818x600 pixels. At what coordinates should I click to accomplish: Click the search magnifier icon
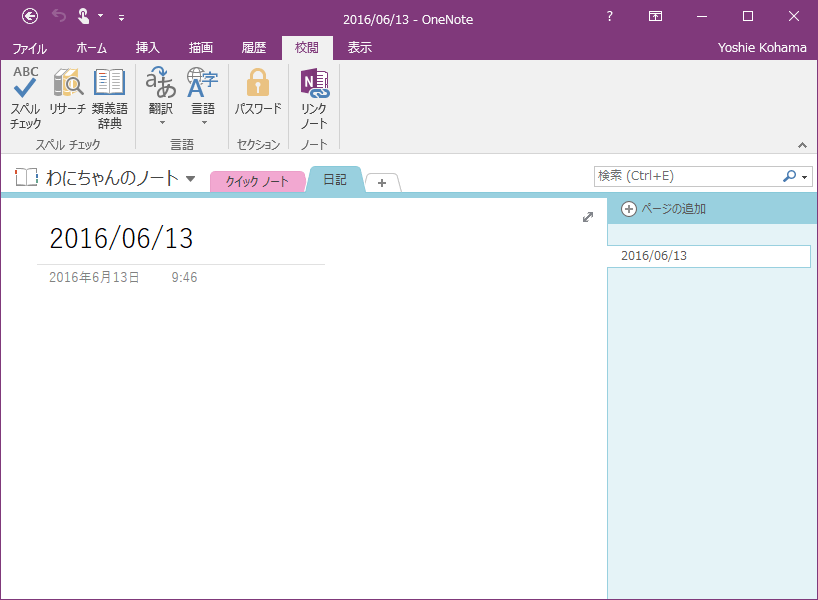click(789, 176)
